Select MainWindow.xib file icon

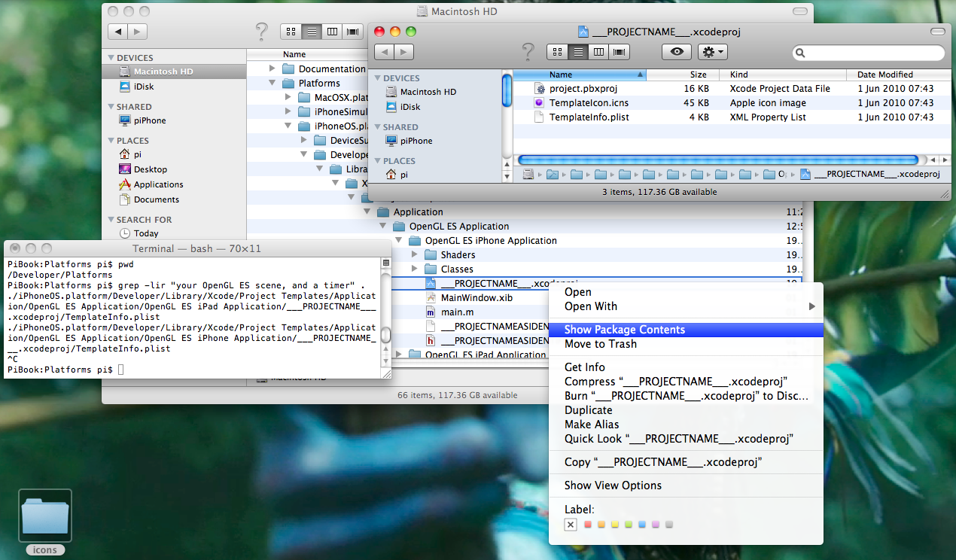pyautogui.click(x=431, y=297)
